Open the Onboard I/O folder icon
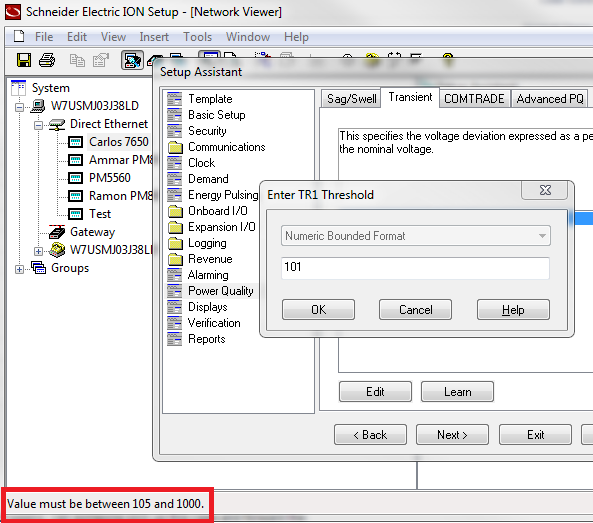This screenshot has height=523, width=593. pos(175,211)
